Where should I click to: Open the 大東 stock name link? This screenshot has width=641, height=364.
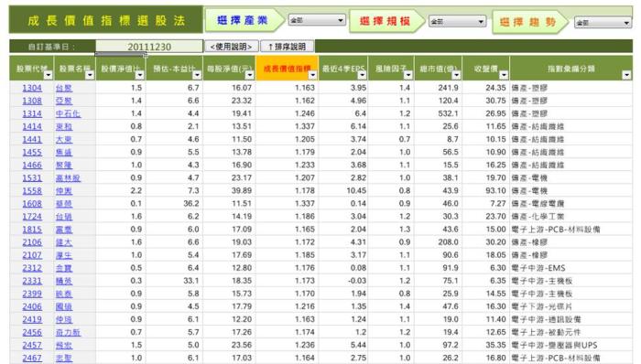point(64,139)
